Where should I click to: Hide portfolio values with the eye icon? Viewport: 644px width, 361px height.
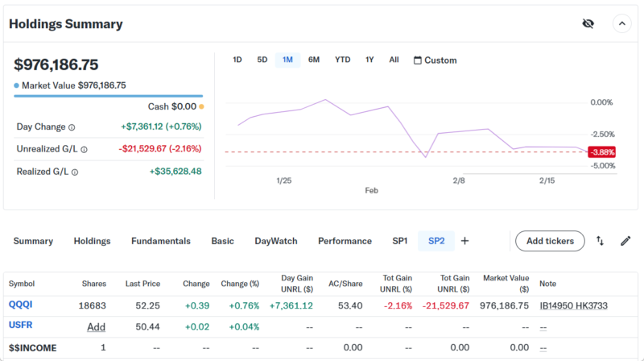point(588,23)
